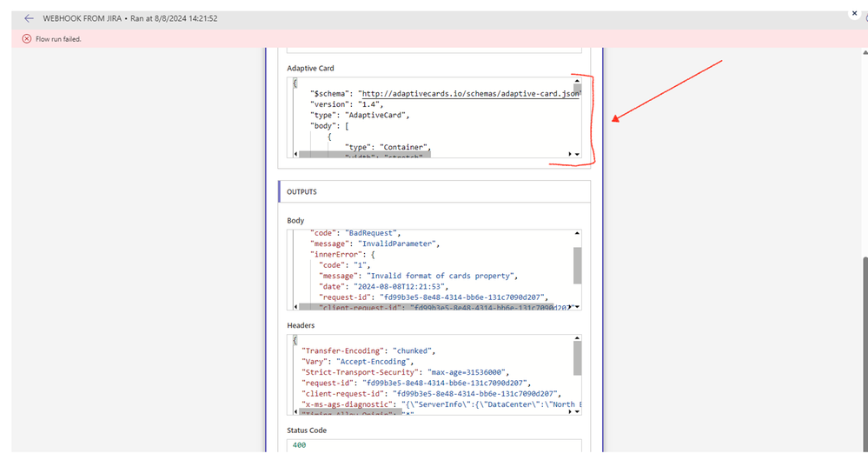Click the client-request-id header line in Headers
The height and width of the screenshot is (467, 868).
pyautogui.click(x=431, y=394)
